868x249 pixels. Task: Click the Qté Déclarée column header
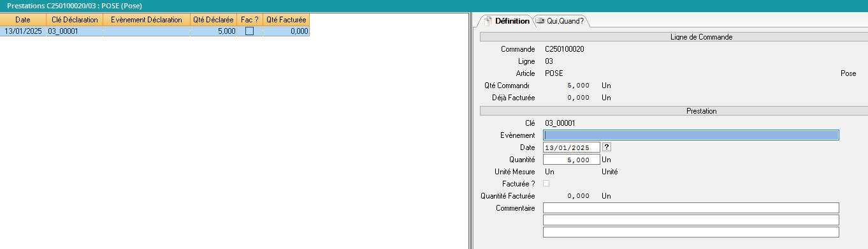click(213, 20)
